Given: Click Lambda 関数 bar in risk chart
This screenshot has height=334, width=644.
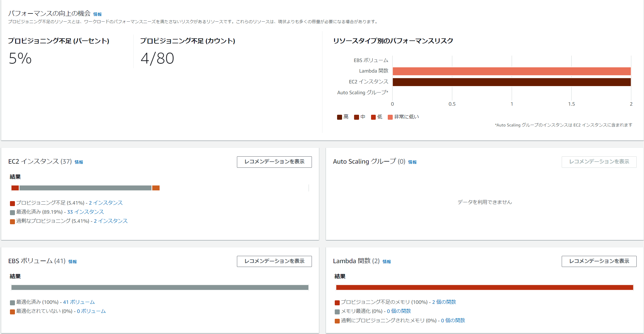Looking at the screenshot, I should click(511, 71).
